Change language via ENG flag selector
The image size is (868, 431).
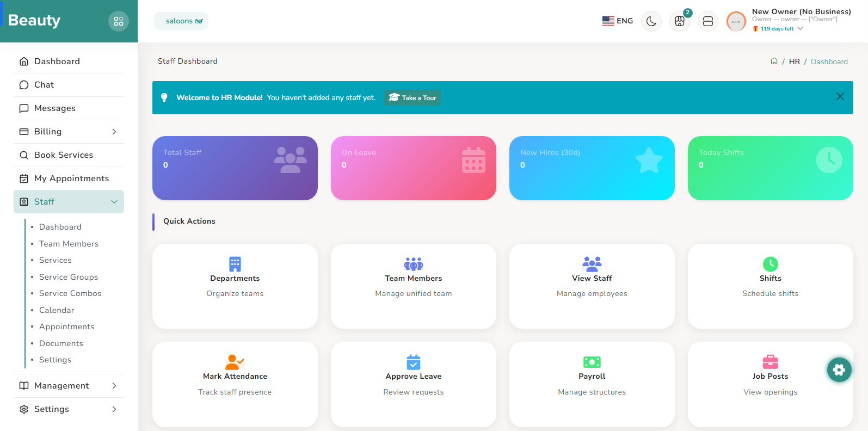618,21
